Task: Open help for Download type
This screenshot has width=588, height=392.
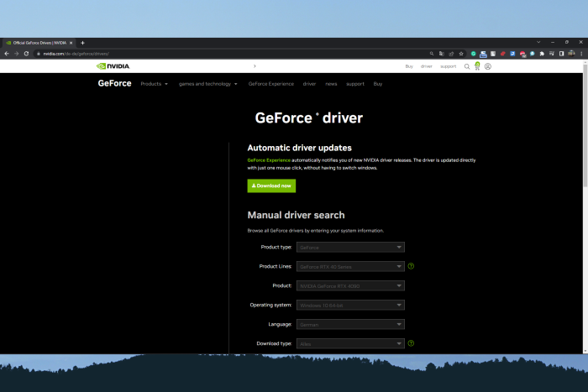Action: pyautogui.click(x=411, y=343)
